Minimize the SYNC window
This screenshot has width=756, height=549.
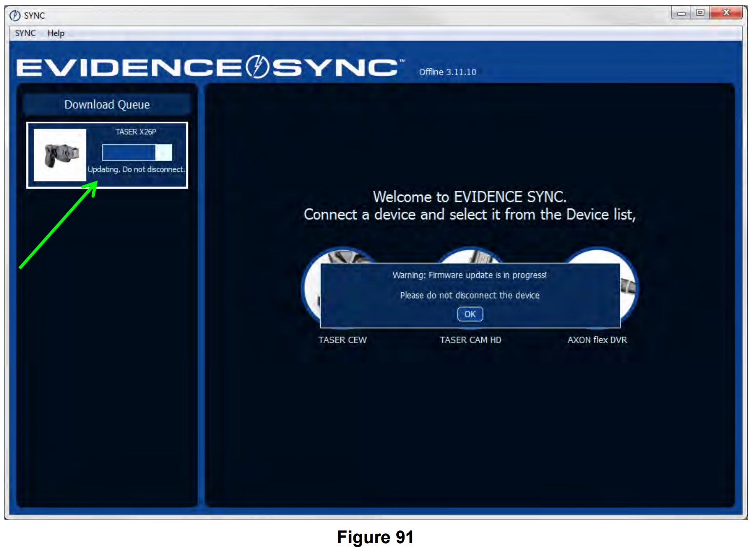[x=681, y=13]
